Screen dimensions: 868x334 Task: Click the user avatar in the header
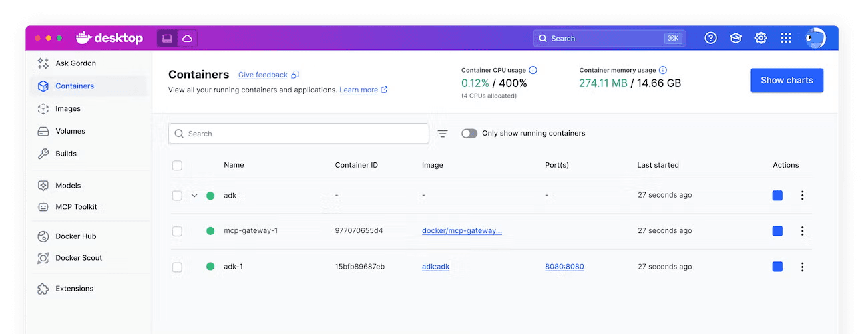(x=815, y=39)
